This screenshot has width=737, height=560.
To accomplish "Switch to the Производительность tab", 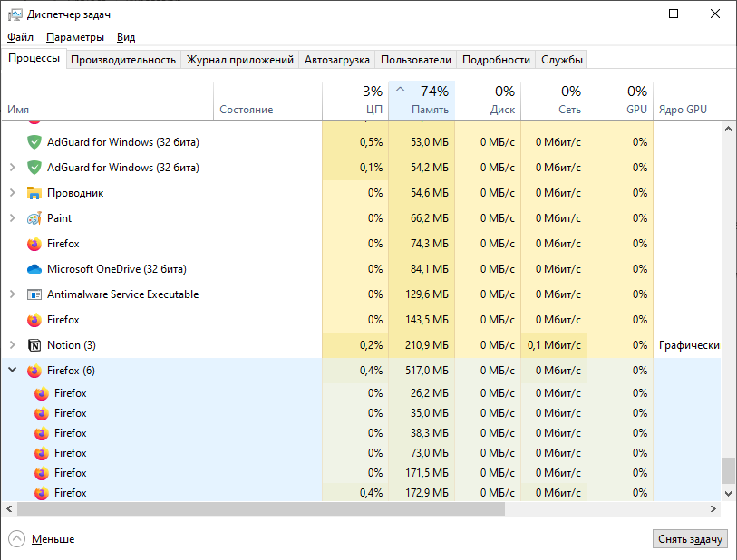I will click(x=123, y=59).
